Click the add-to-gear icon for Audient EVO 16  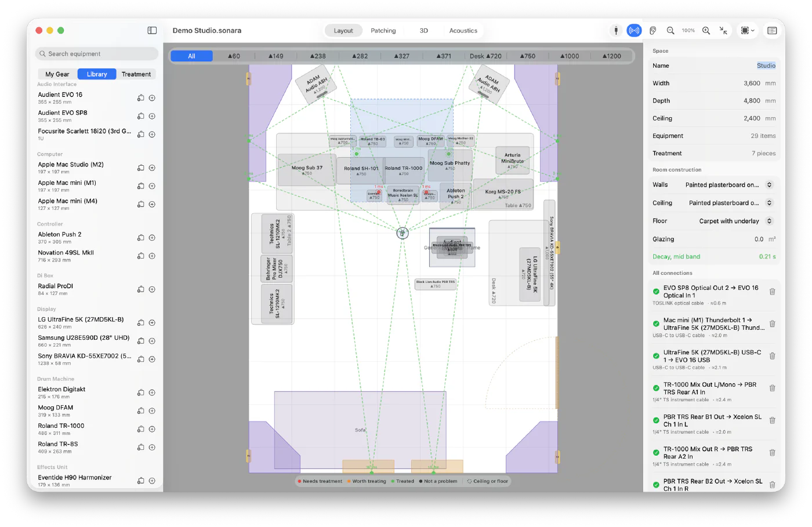[x=140, y=98]
